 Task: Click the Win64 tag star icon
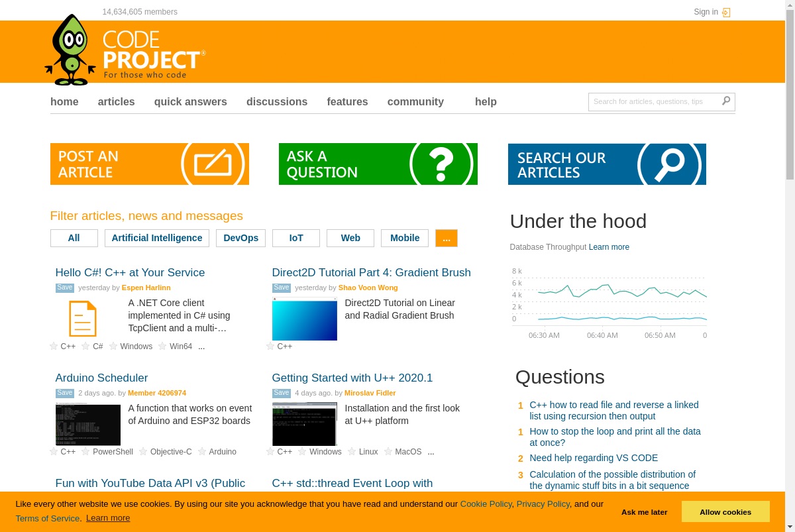click(162, 346)
